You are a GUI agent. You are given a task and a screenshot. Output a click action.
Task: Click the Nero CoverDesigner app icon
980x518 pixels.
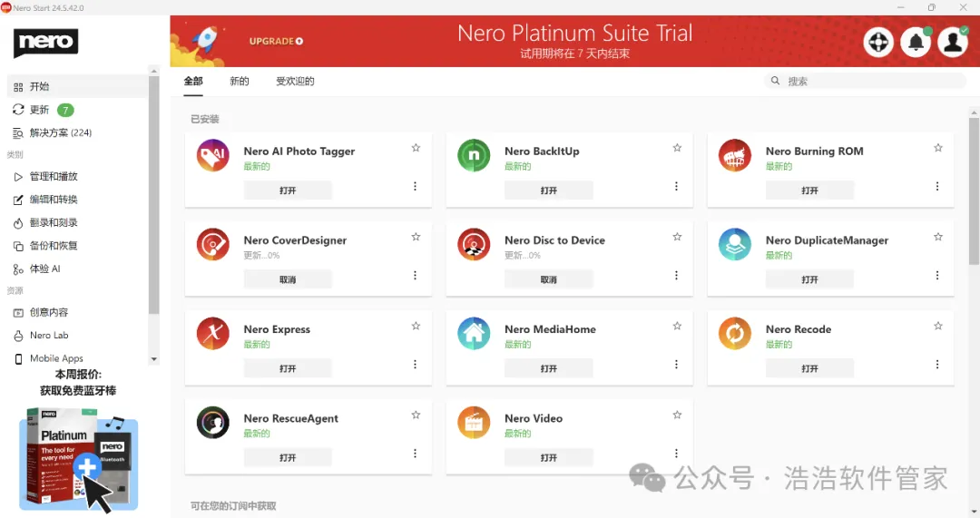[213, 244]
